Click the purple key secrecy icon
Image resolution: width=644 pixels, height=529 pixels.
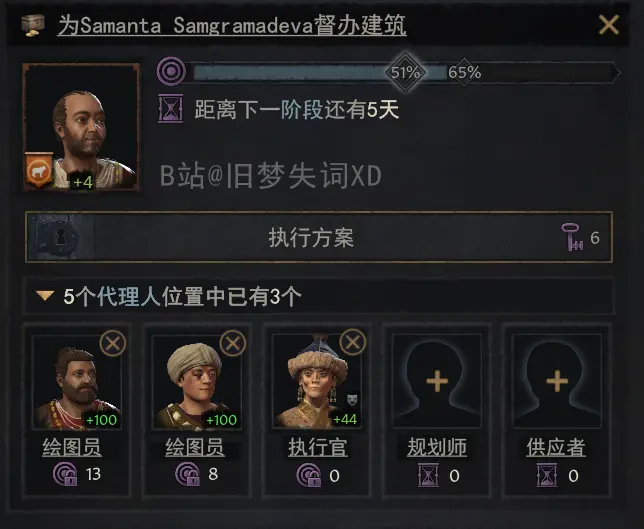pos(572,237)
